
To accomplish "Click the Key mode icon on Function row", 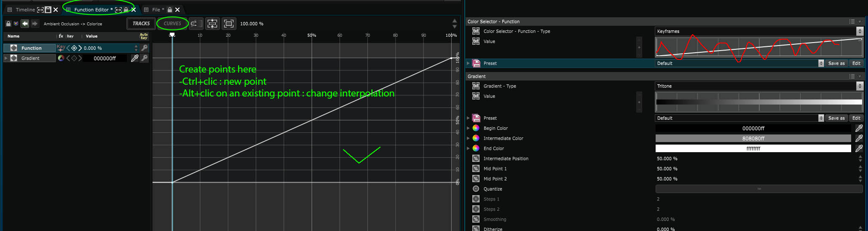I will click(61, 48).
